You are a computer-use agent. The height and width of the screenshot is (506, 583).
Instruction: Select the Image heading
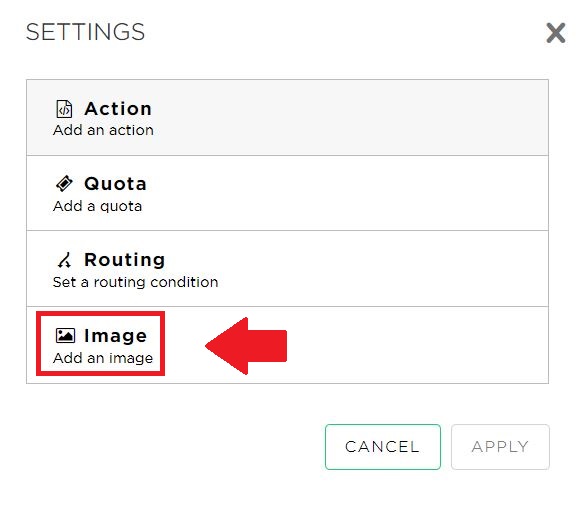pyautogui.click(x=115, y=336)
